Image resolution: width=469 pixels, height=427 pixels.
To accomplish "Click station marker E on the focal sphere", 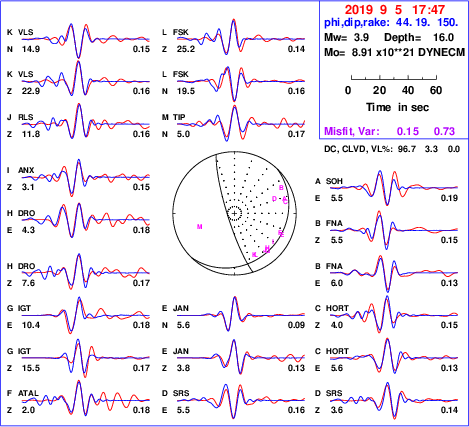I will point(281,233).
